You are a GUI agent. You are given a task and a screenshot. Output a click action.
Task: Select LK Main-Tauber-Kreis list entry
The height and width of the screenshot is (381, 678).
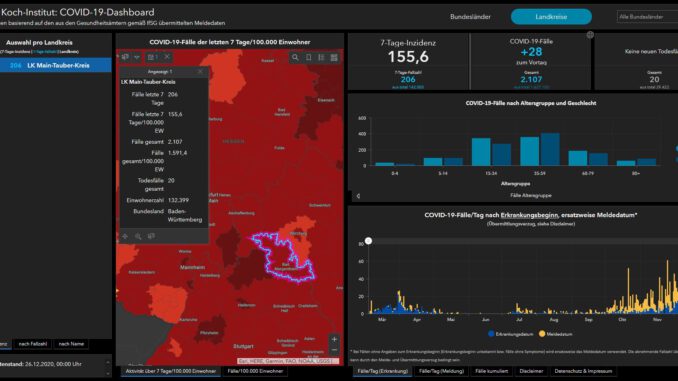coord(55,65)
